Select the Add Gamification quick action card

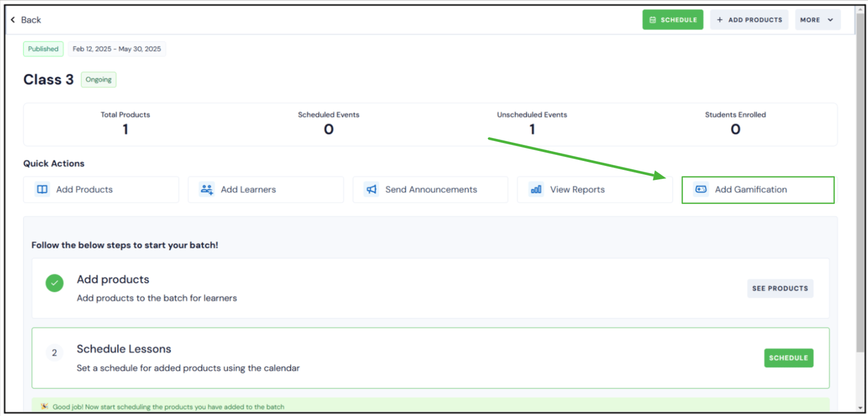(758, 189)
